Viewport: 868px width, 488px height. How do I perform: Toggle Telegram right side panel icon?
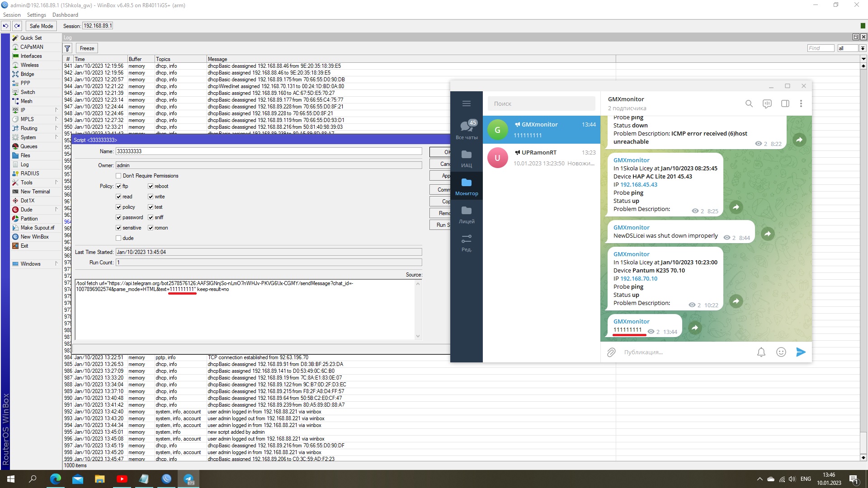tap(785, 103)
